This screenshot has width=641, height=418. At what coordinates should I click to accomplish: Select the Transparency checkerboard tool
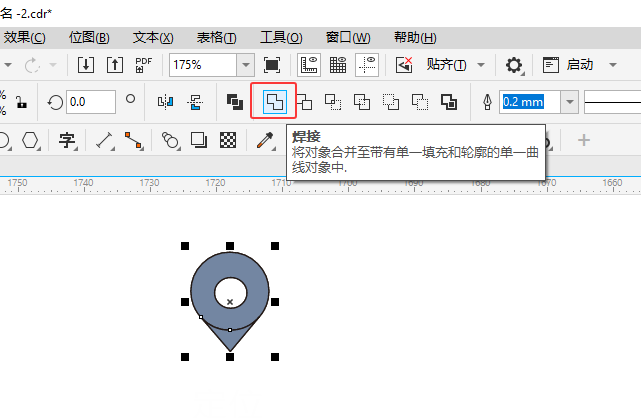click(228, 140)
